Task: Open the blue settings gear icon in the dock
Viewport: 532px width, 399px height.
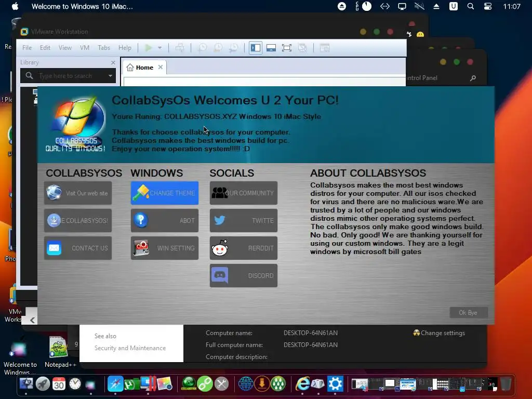Action: pos(335,384)
